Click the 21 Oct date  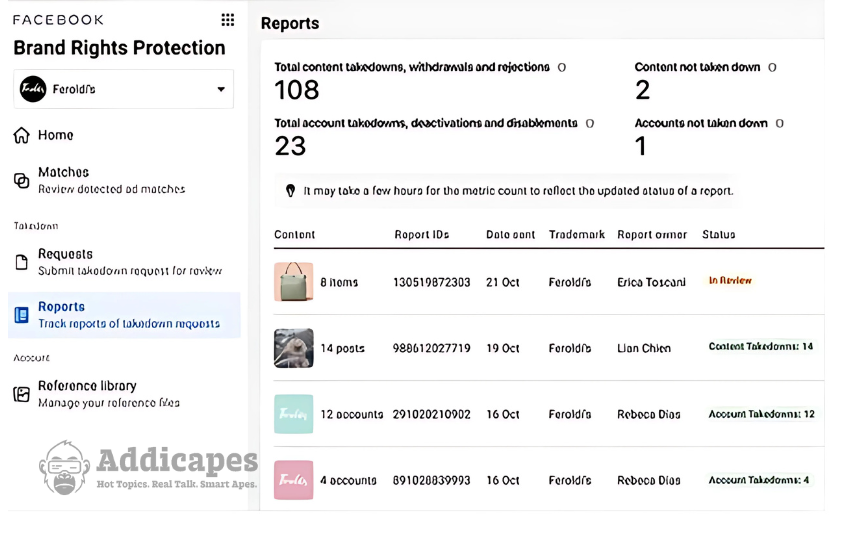[503, 282]
